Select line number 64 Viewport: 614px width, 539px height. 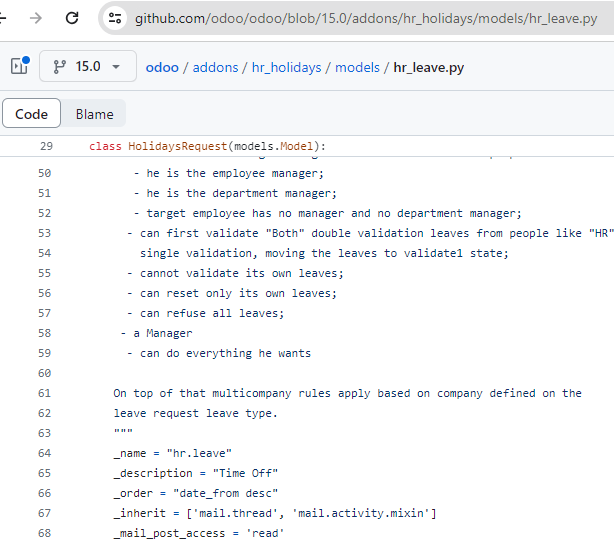coord(45,453)
